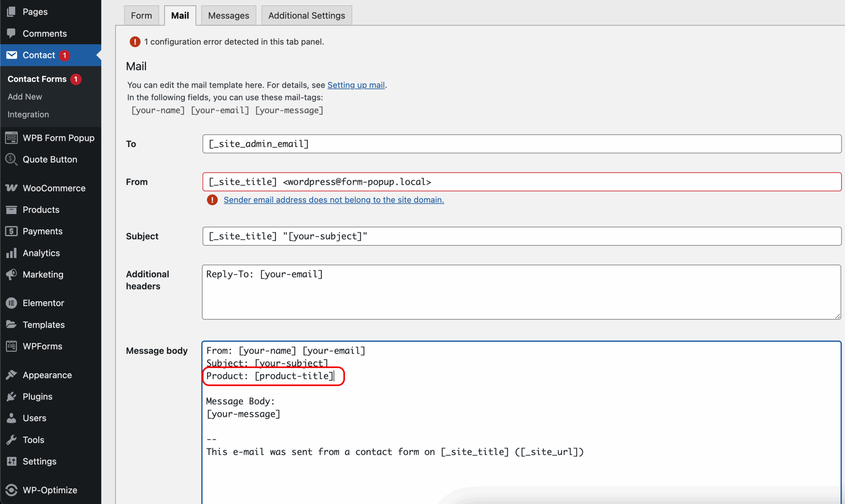The width and height of the screenshot is (845, 504).
Task: Click the Products archive icon
Action: (11, 209)
